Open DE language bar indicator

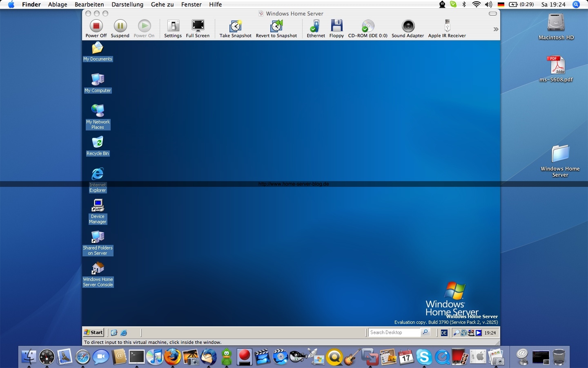tap(444, 333)
